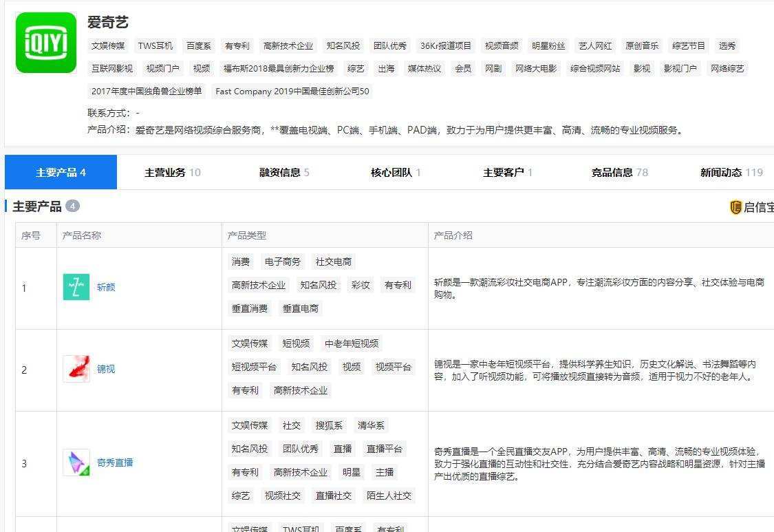Click the 序号 column header
774x532 pixels.
click(x=30, y=235)
